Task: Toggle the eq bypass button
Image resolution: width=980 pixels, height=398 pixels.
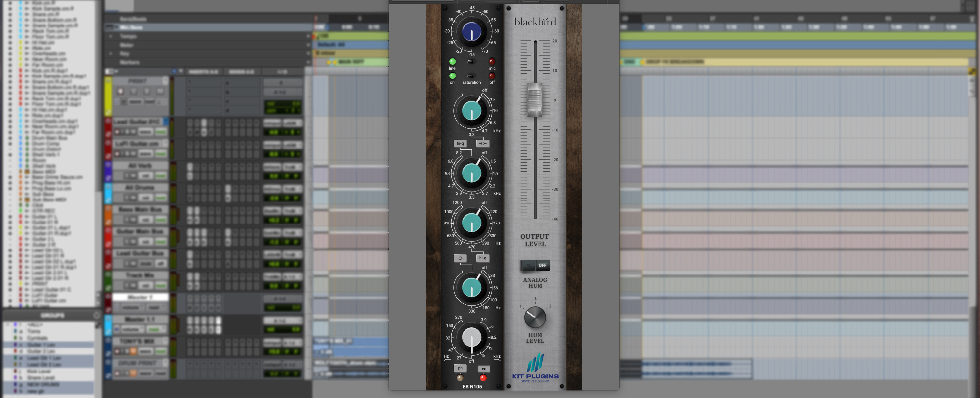Action: point(484,369)
